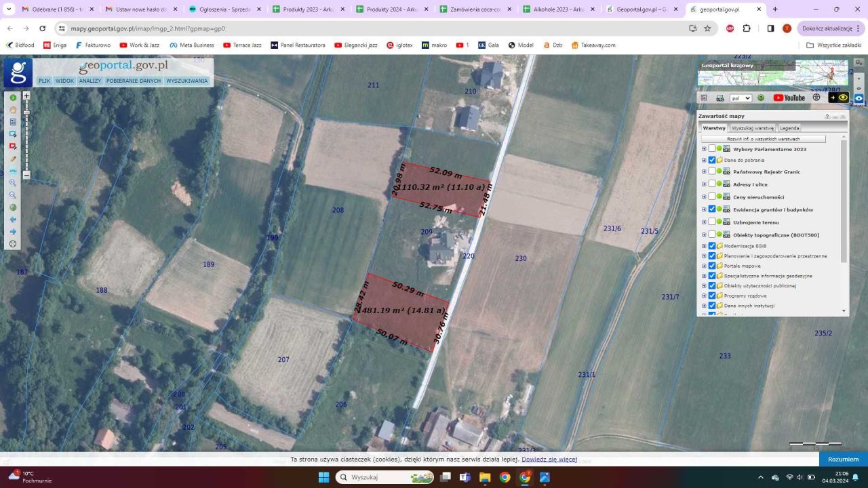
Task: Expand the Adresy i ulice layer node
Action: tap(704, 184)
